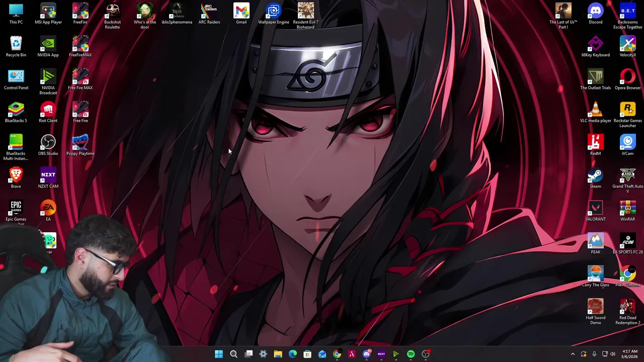
Task: Open VelocityX desktop icon
Action: (627, 46)
